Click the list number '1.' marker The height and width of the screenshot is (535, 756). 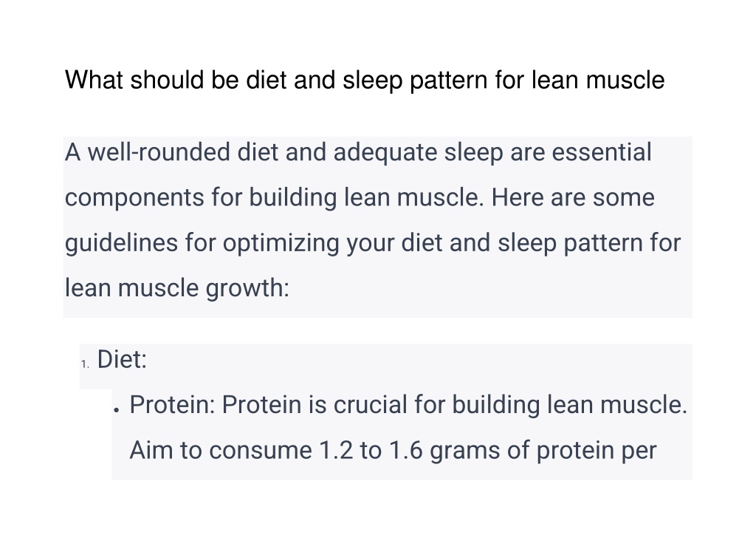[86, 364]
